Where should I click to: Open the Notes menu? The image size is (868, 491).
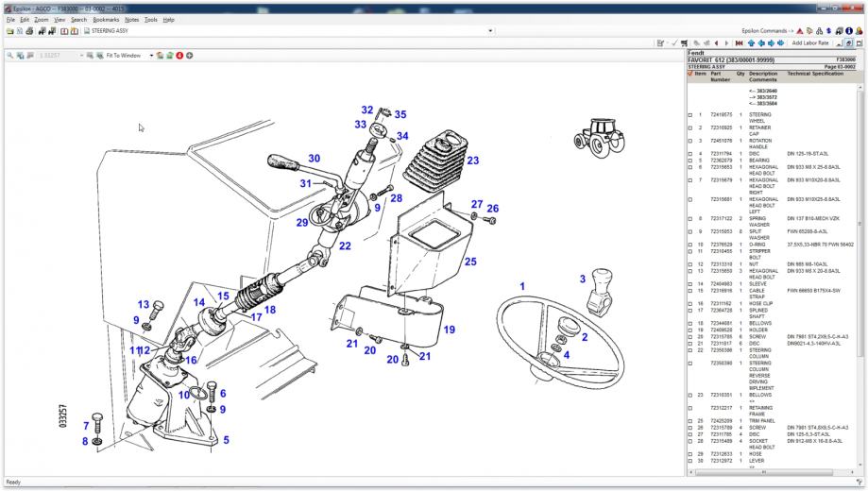[131, 20]
